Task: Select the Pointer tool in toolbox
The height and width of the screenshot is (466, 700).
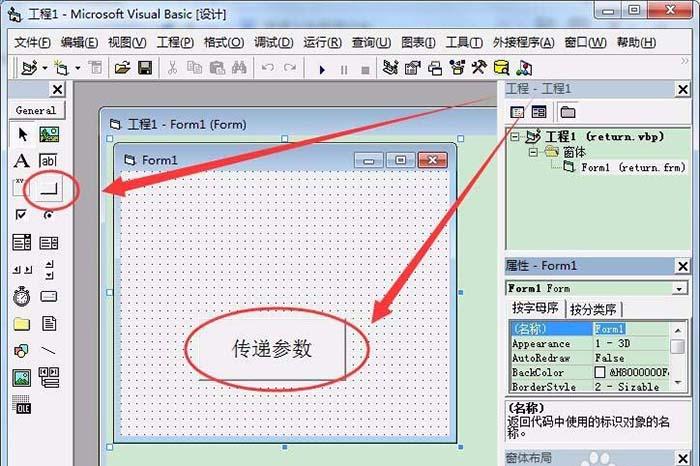Action: click(x=22, y=134)
